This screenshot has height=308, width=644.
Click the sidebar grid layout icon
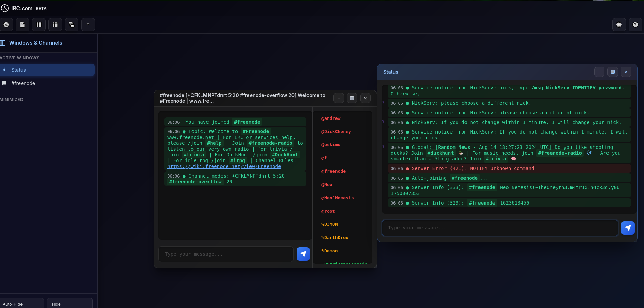click(x=55, y=25)
